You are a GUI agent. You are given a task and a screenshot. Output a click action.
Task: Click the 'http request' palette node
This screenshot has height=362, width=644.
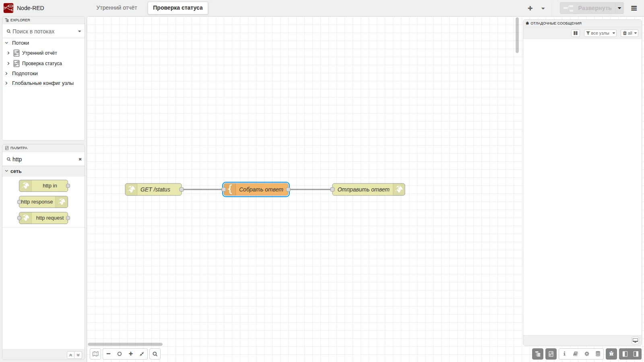click(43, 218)
